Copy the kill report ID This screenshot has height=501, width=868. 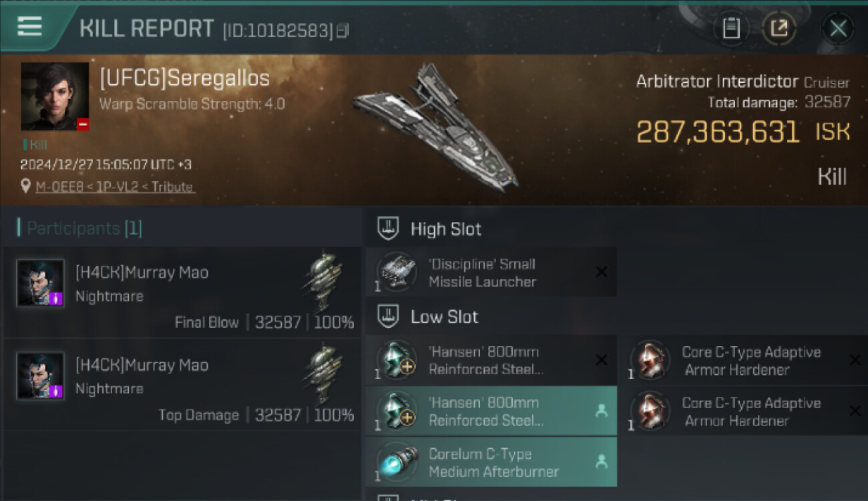343,31
